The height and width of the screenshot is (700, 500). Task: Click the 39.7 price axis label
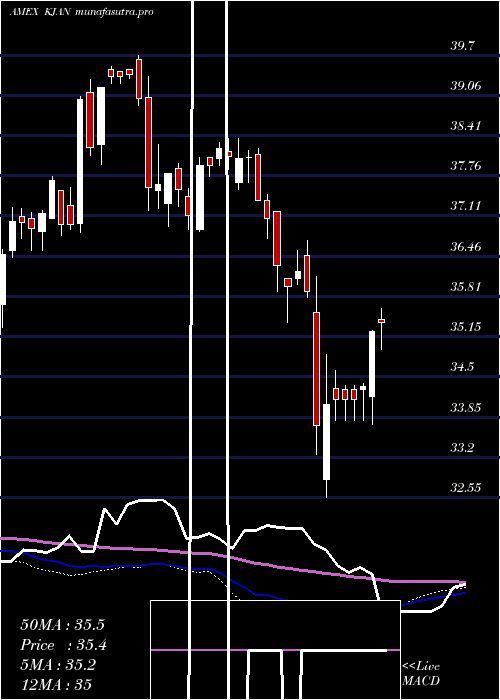pyautogui.click(x=463, y=46)
